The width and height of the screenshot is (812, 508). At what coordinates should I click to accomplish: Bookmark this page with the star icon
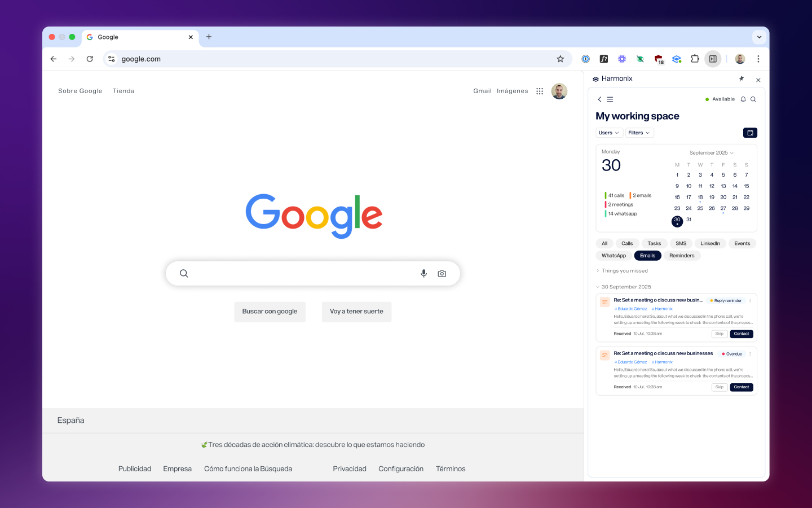(561, 59)
